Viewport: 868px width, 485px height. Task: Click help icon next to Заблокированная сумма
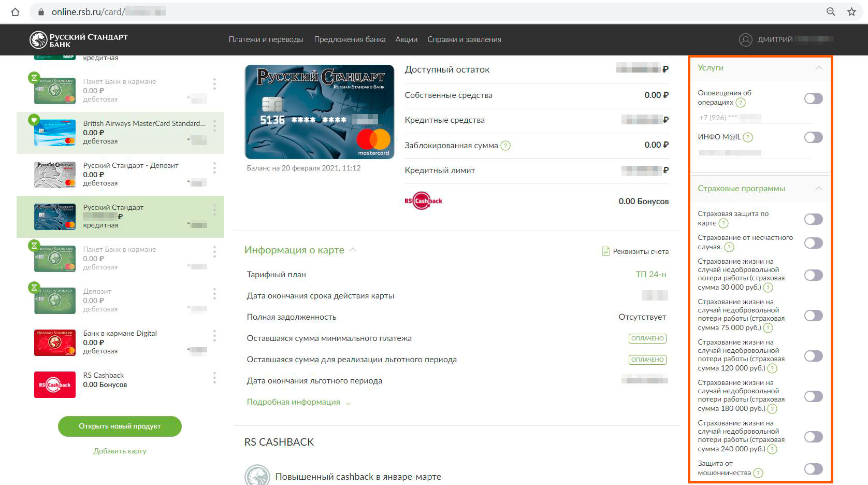505,146
